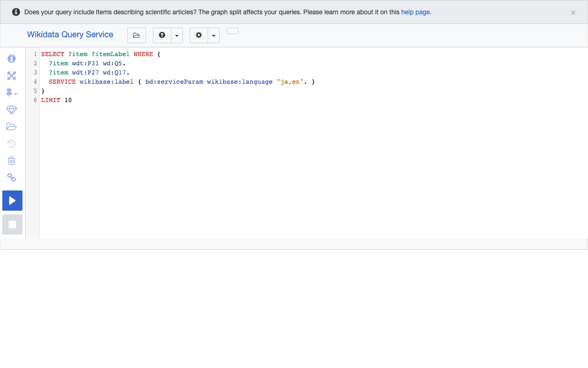Open the query Examples dialog
Viewport: 588px width, 368px height.
(11, 109)
